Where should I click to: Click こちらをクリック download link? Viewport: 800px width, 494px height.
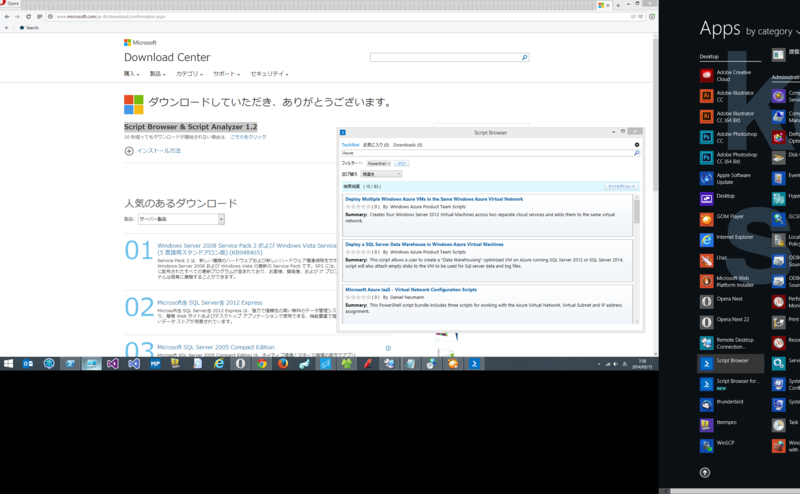coord(248,137)
